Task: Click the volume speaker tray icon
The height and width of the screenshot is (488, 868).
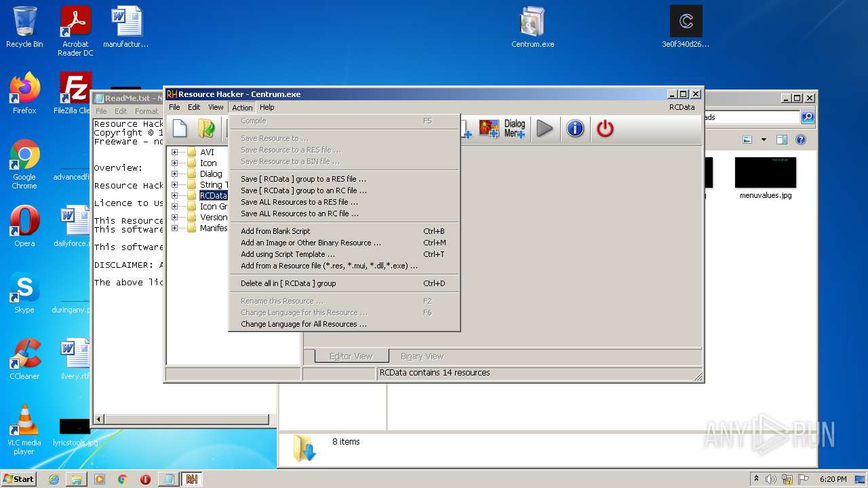Action: point(771,479)
